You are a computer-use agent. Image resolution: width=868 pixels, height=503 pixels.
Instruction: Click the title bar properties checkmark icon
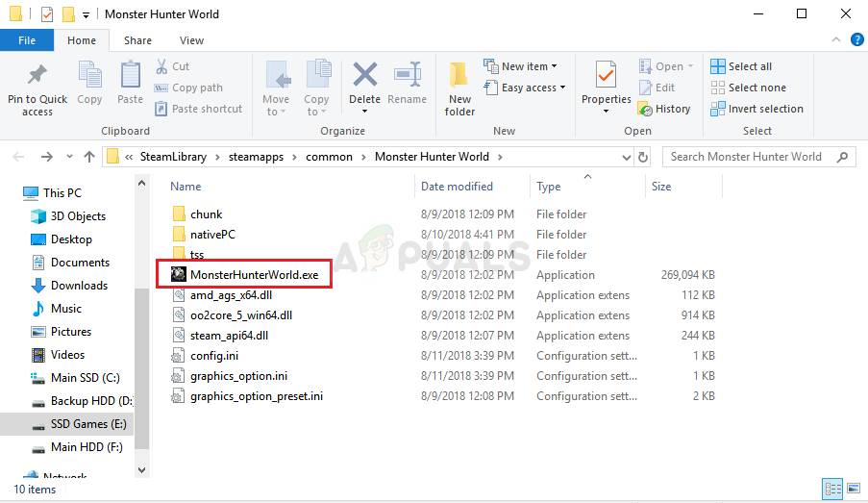pos(47,13)
